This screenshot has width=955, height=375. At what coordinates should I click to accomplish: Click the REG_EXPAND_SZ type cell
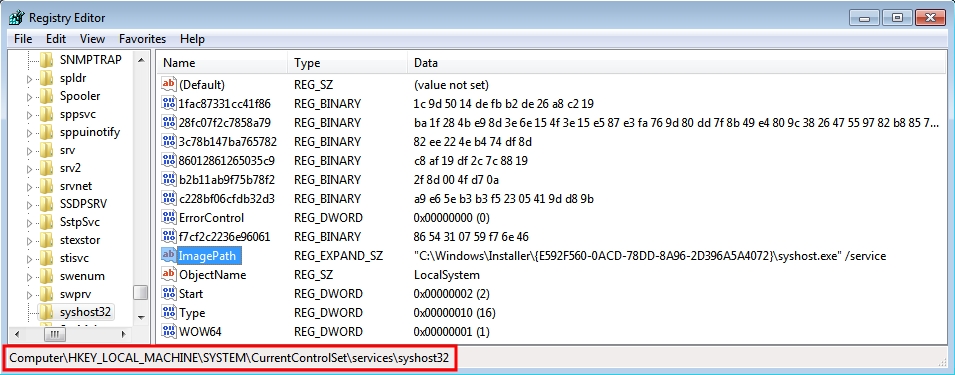(339, 256)
